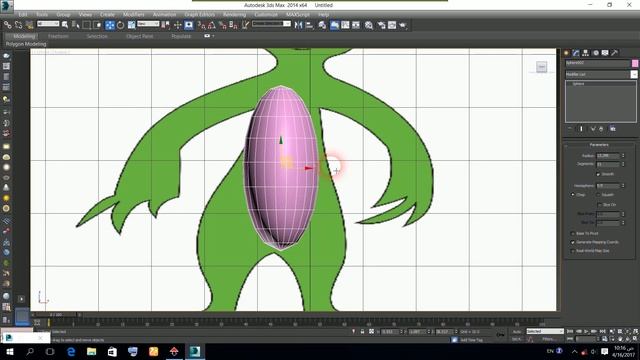Open Render Setup dialog

[382, 25]
